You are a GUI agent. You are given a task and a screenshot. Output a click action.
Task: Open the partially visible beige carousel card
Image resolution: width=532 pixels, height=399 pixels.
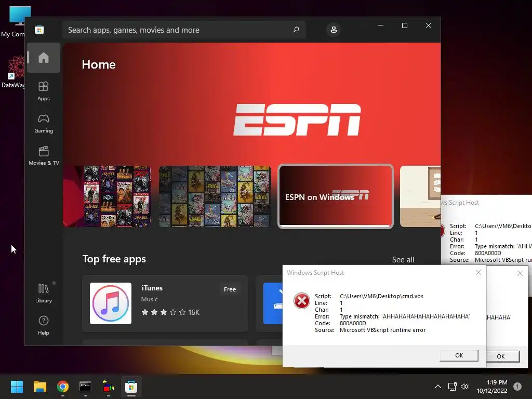(420, 196)
